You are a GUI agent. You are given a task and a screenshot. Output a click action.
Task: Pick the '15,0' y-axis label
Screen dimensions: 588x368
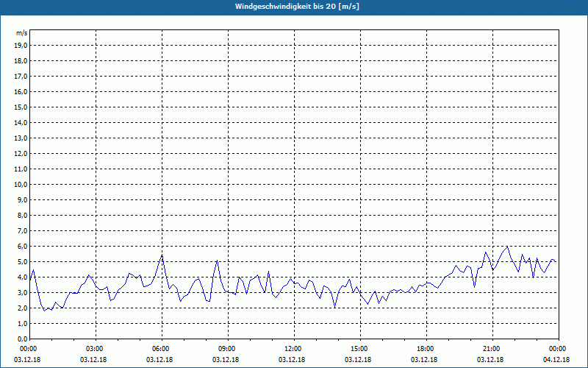coord(21,107)
